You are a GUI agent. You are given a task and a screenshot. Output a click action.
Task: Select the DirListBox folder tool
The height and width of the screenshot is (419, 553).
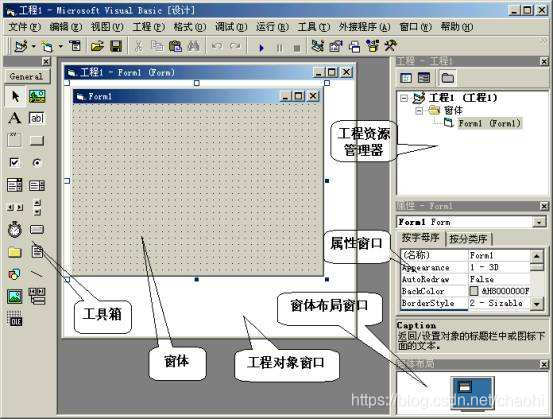15,252
